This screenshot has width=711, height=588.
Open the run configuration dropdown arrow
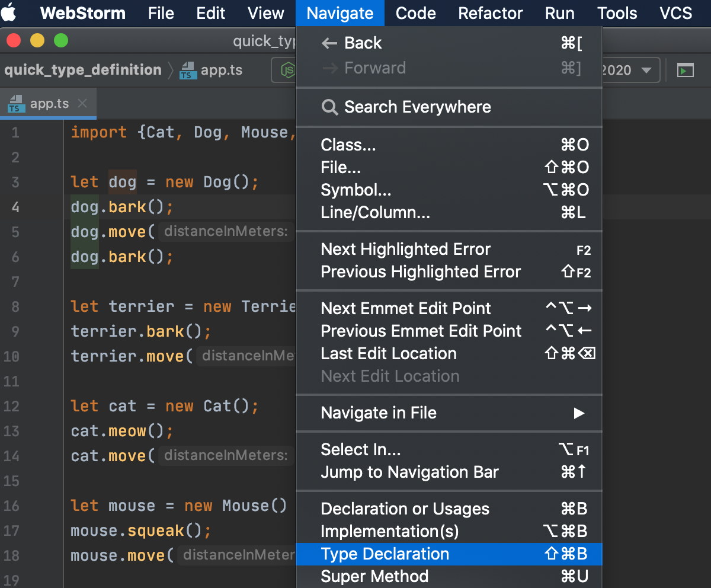coord(646,71)
